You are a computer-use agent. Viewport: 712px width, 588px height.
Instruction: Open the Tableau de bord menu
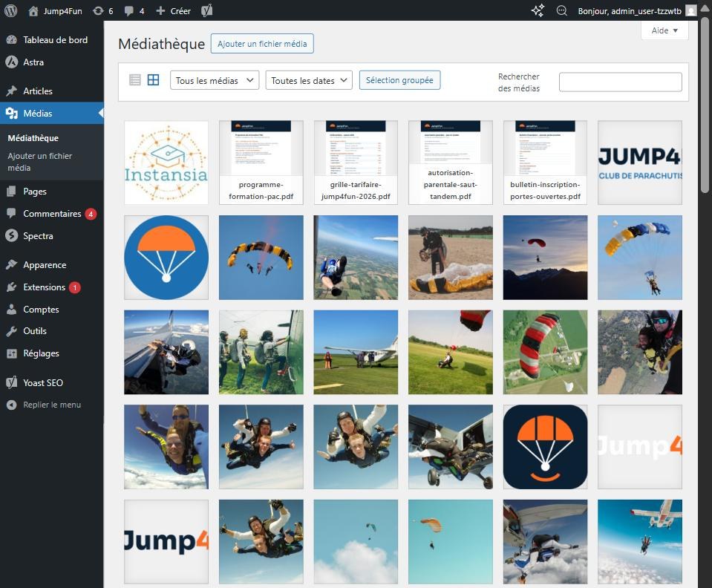[52, 40]
